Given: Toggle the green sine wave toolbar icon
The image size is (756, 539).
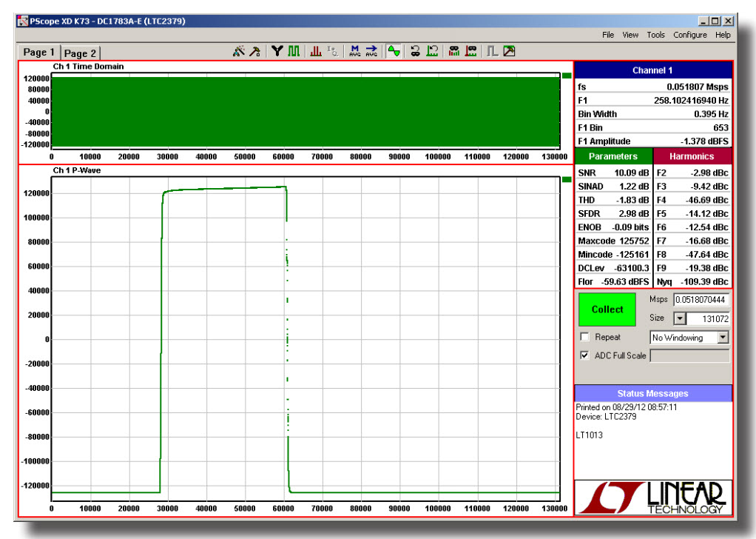Looking at the screenshot, I should [x=395, y=51].
